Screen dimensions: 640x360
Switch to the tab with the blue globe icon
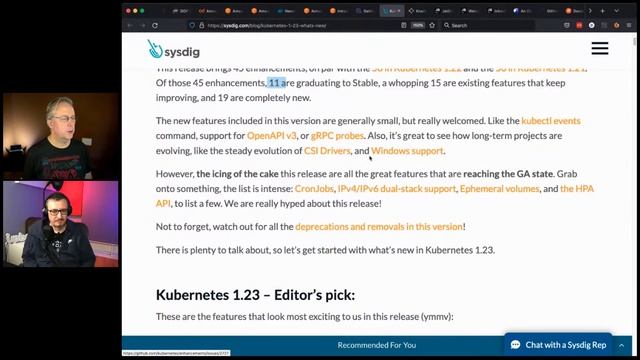tap(523, 11)
